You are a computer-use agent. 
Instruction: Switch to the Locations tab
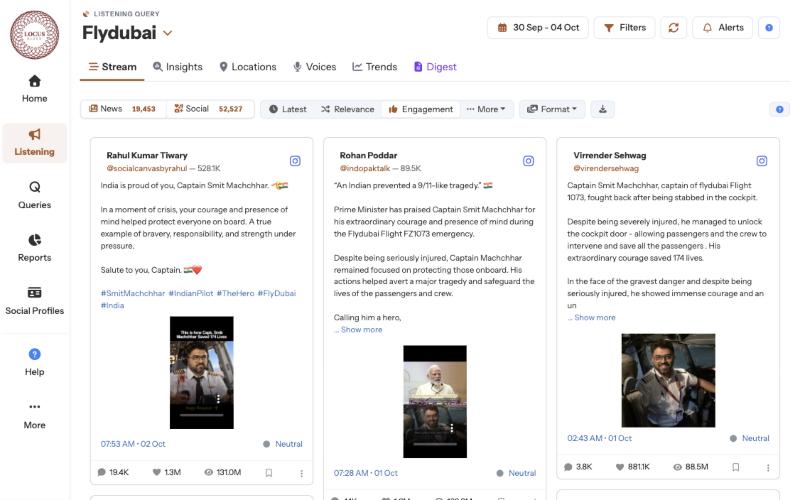coord(247,67)
